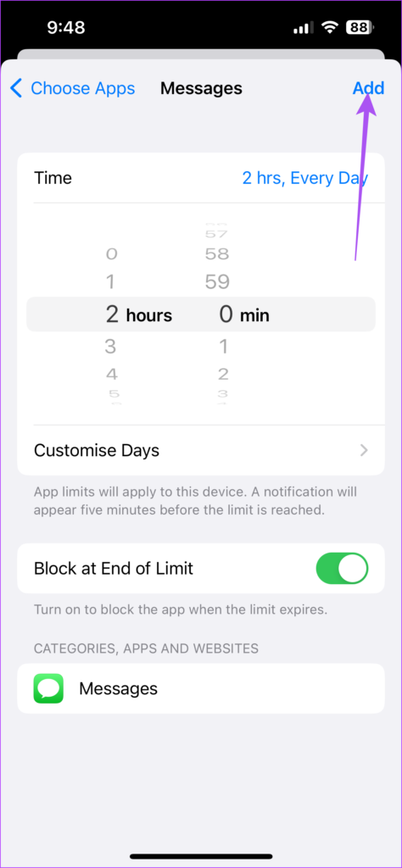Select 3 in the hours picker

(110, 347)
